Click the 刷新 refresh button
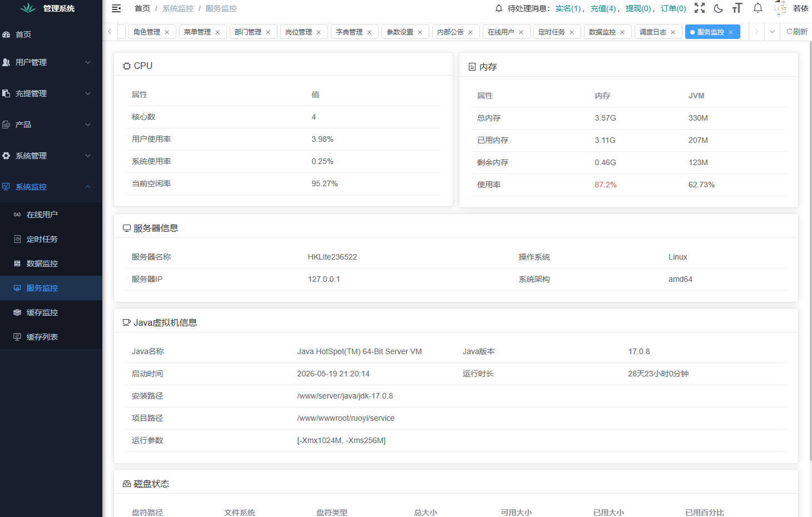The image size is (812, 517). pyautogui.click(x=797, y=32)
